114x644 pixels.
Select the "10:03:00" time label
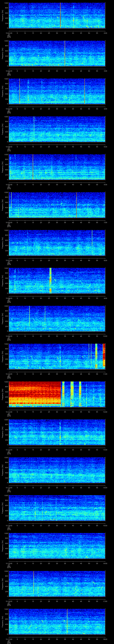pos(9,109)
